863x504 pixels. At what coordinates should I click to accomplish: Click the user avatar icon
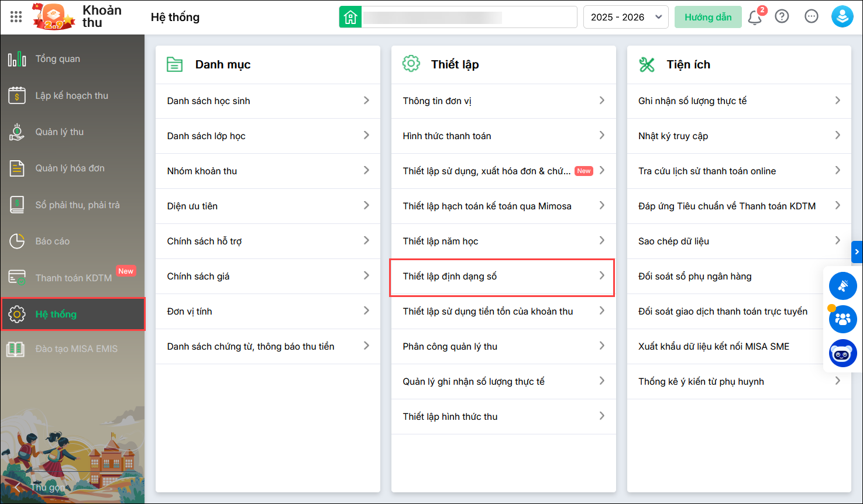[x=842, y=17]
